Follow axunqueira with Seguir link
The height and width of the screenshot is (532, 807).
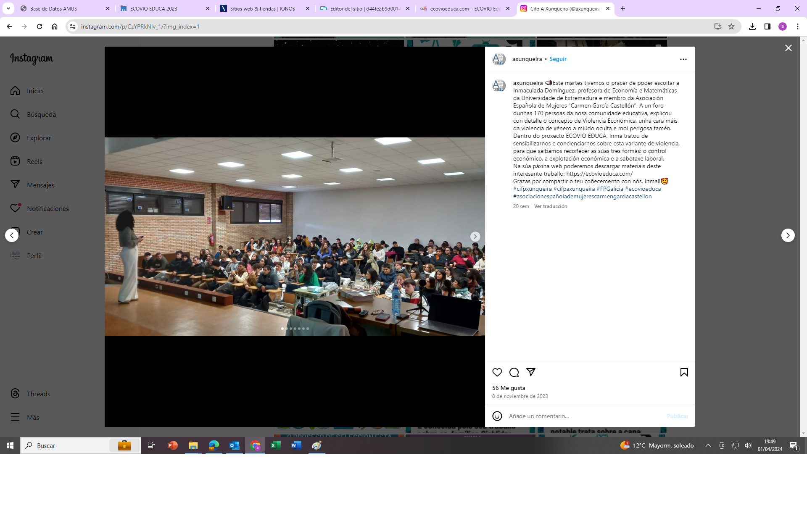click(x=558, y=59)
